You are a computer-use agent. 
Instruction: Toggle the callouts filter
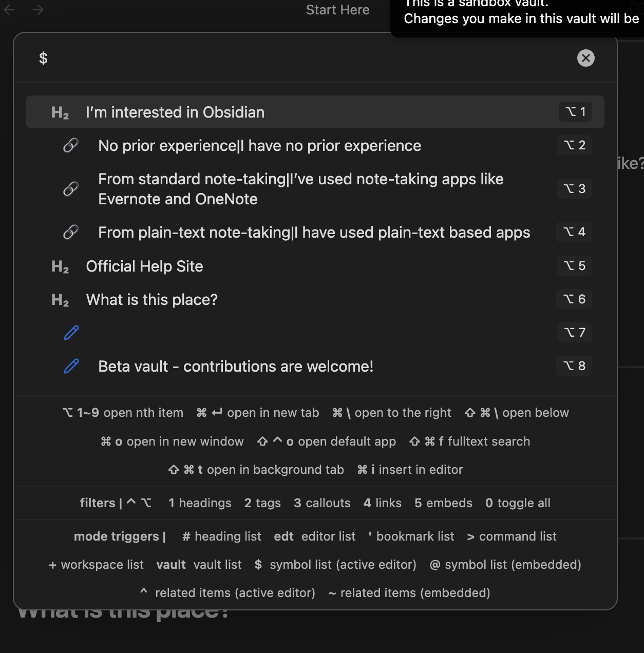[322, 503]
